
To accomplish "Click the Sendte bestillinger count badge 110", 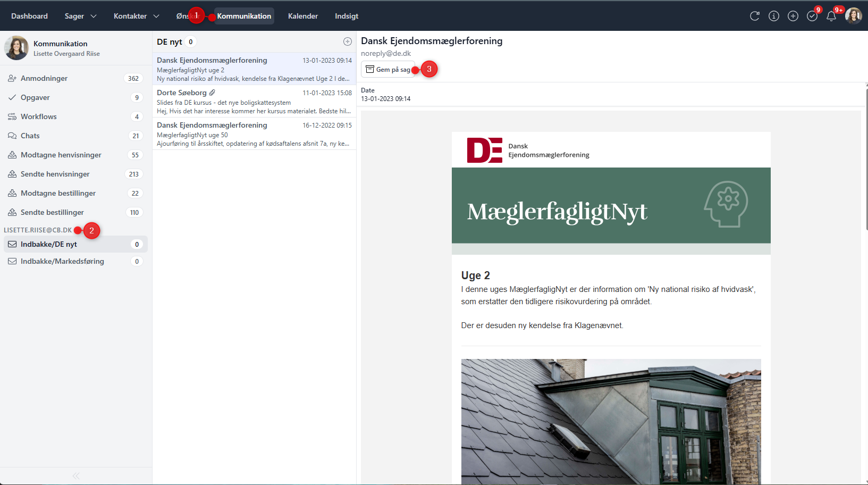I will (134, 212).
